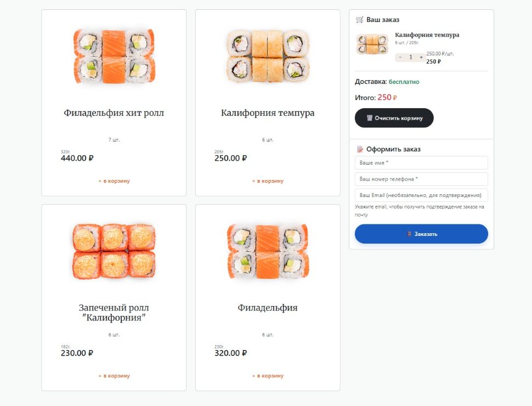Viewport: 532px width, 406px height.
Task: Open Калифорния темпура product image
Action: [268, 57]
